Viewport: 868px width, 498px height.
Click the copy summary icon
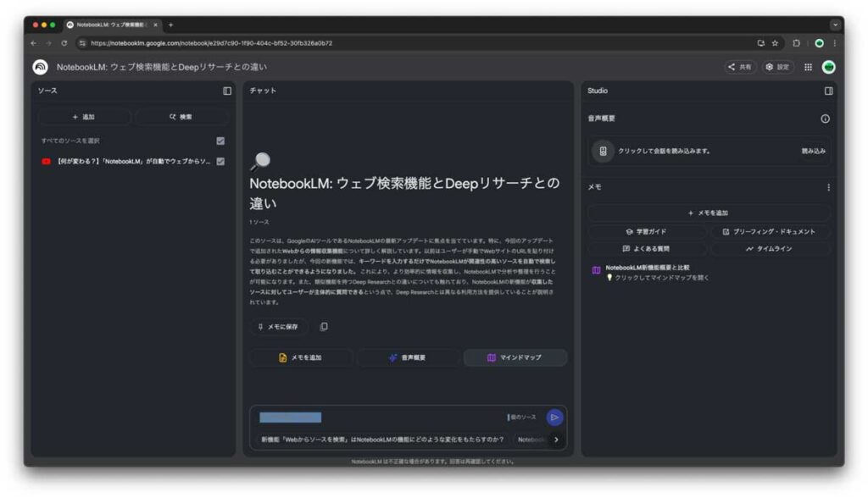pos(324,326)
